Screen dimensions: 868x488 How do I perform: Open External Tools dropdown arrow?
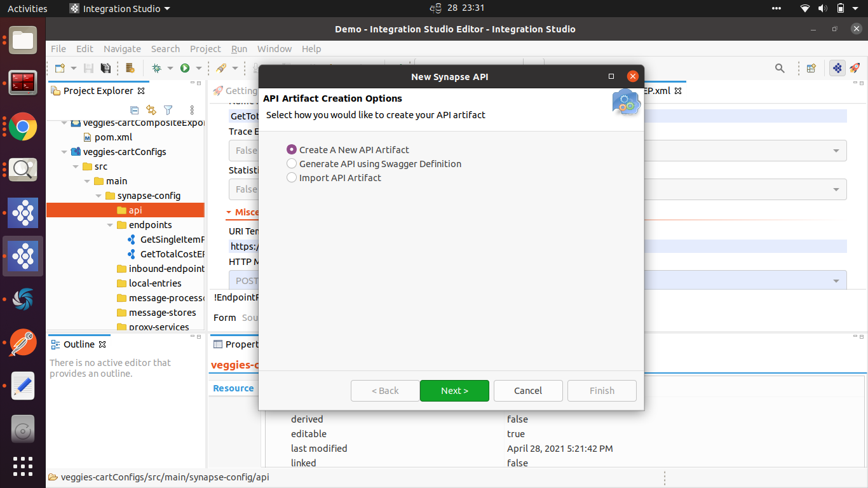point(234,68)
